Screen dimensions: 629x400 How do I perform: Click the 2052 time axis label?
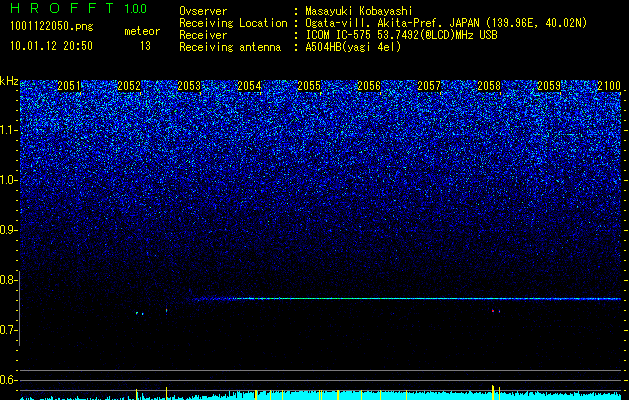[129, 86]
